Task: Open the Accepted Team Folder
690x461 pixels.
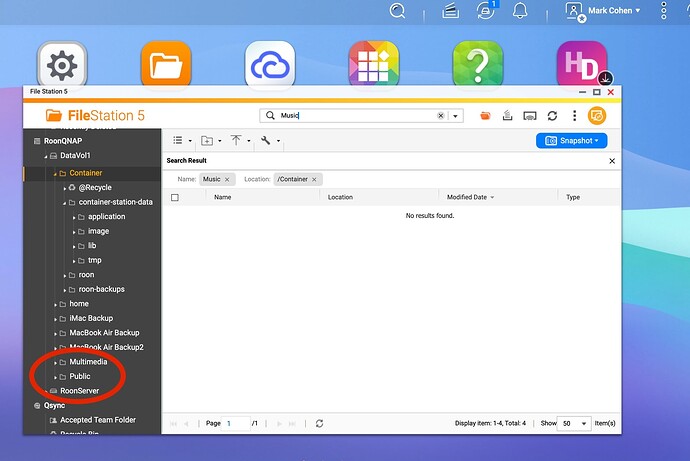Action: [98, 420]
